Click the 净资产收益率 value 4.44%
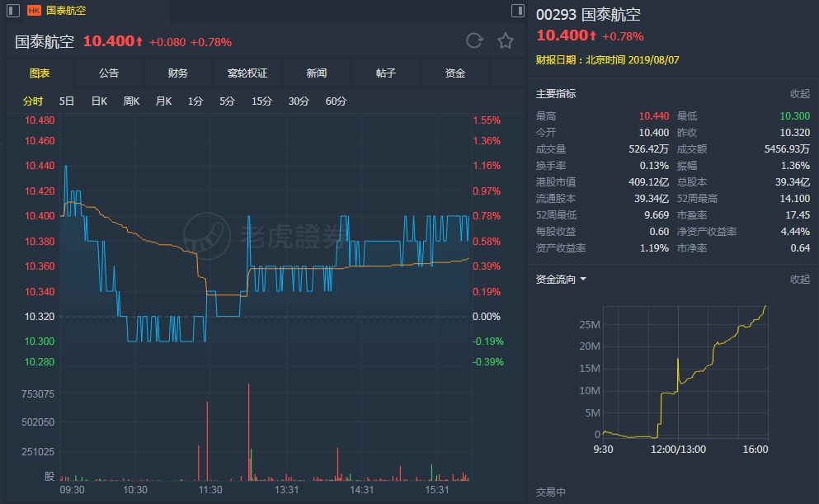The height and width of the screenshot is (504, 819). click(795, 231)
